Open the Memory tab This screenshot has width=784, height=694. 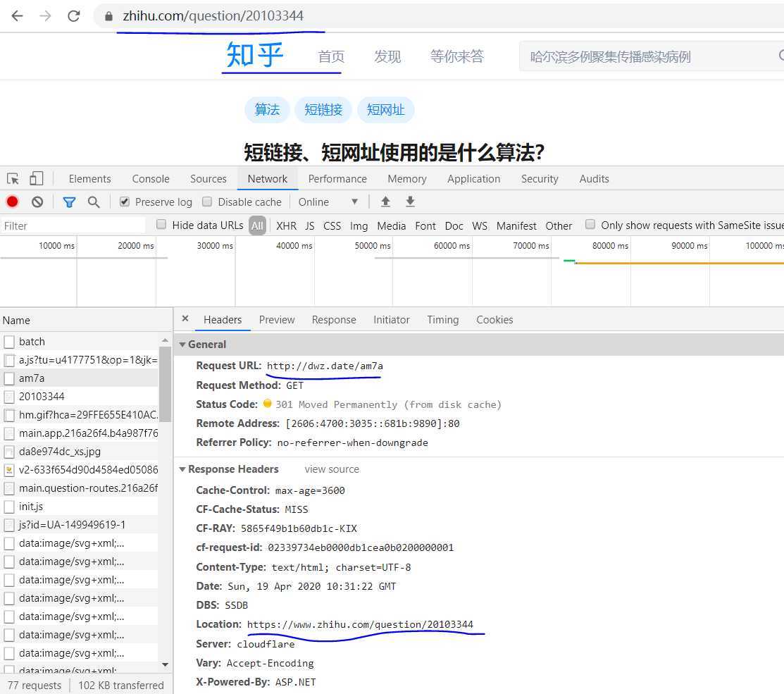(407, 178)
